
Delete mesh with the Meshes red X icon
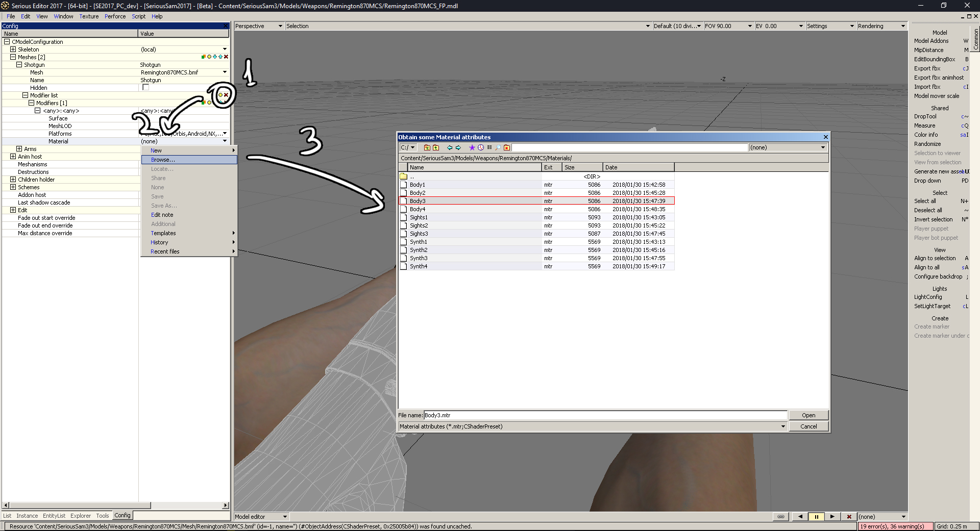click(226, 57)
